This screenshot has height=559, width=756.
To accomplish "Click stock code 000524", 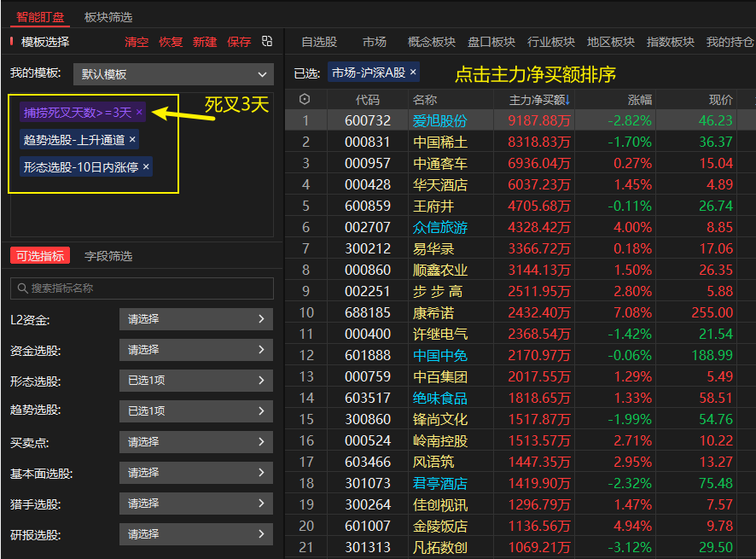I will pyautogui.click(x=368, y=440).
